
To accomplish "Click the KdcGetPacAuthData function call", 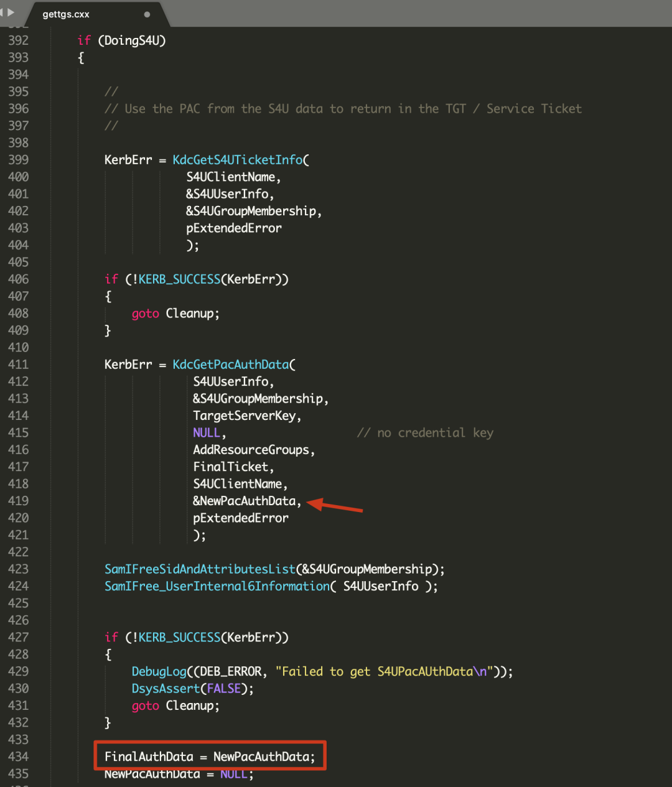I will [x=231, y=365].
